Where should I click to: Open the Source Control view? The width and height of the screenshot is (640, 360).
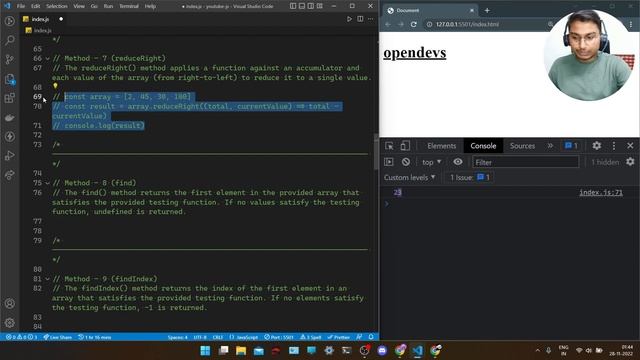tap(9, 59)
